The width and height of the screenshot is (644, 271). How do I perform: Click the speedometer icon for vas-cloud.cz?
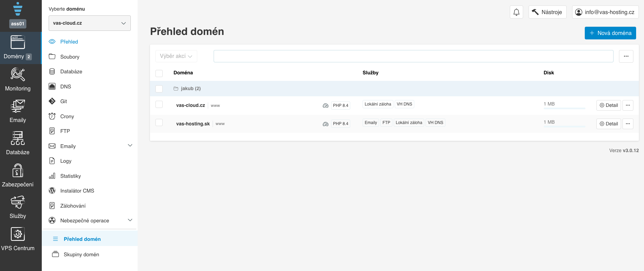click(325, 106)
